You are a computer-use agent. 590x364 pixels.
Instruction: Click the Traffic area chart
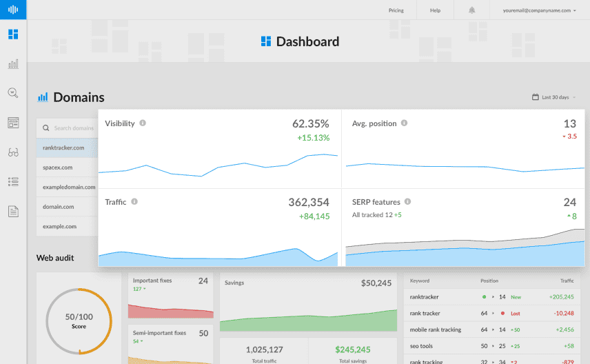[218, 258]
